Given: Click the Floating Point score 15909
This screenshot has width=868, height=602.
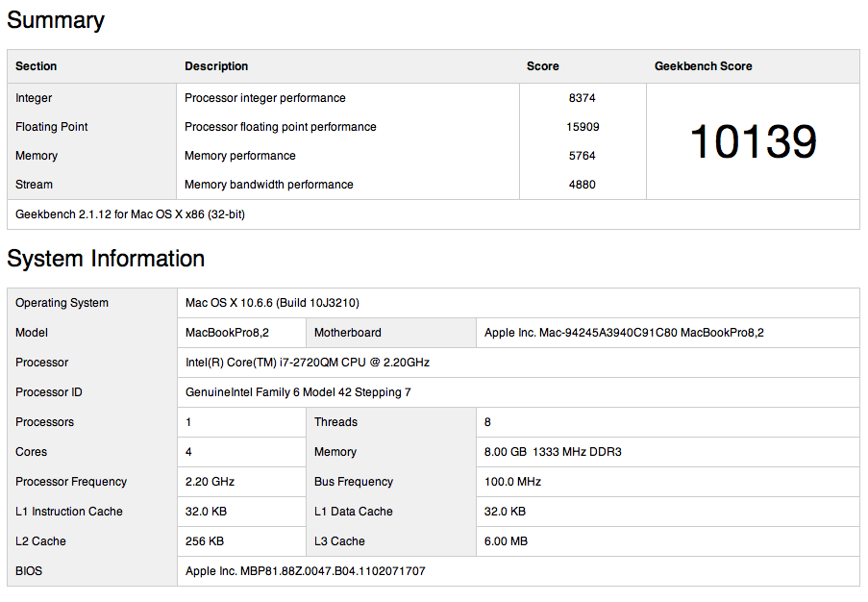Looking at the screenshot, I should point(583,127).
